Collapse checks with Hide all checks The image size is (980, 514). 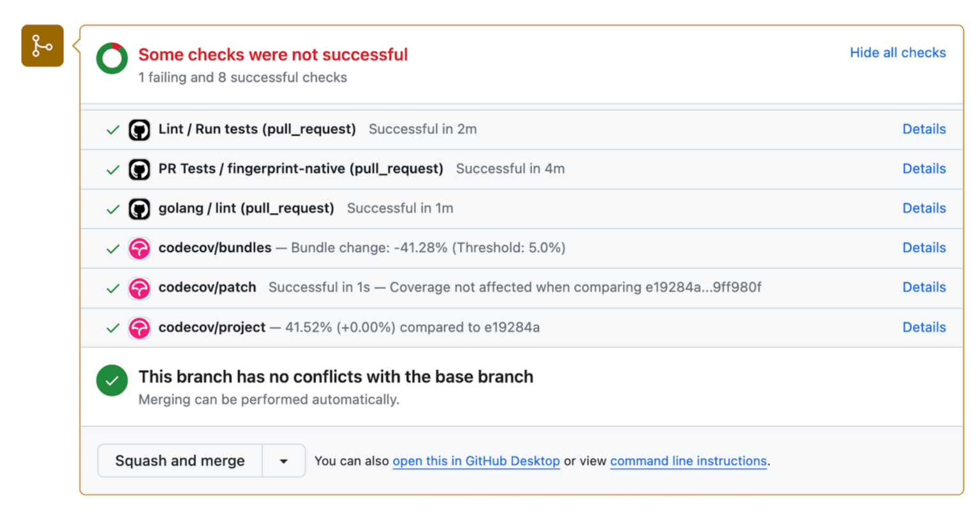897,53
